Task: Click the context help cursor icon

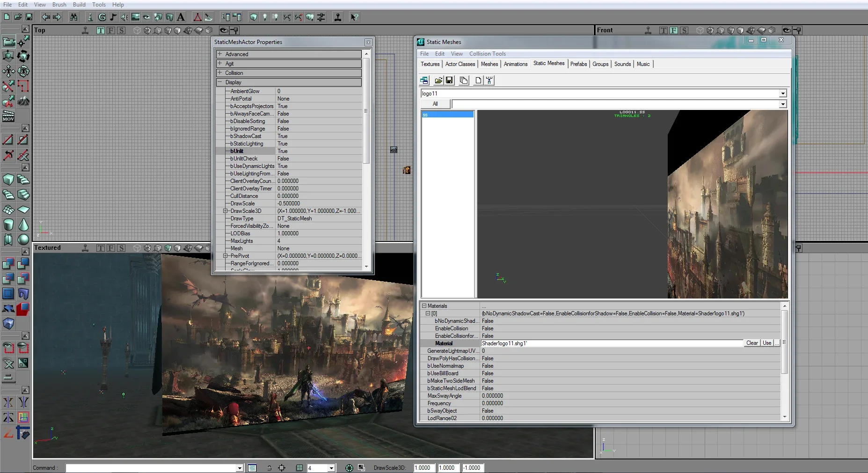Action: tap(354, 17)
